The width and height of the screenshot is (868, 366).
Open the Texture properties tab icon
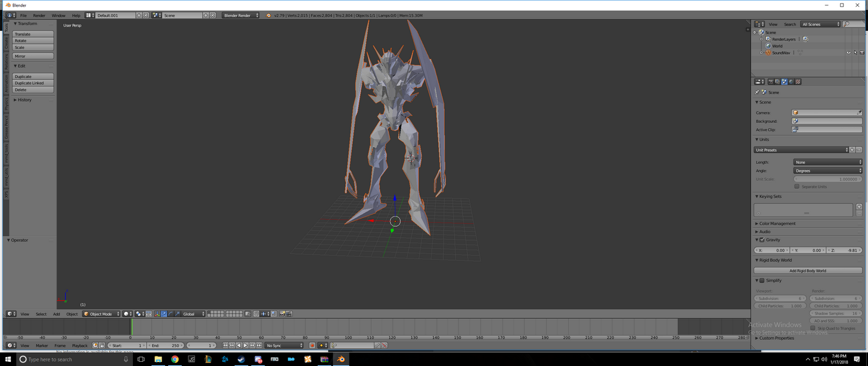click(798, 82)
